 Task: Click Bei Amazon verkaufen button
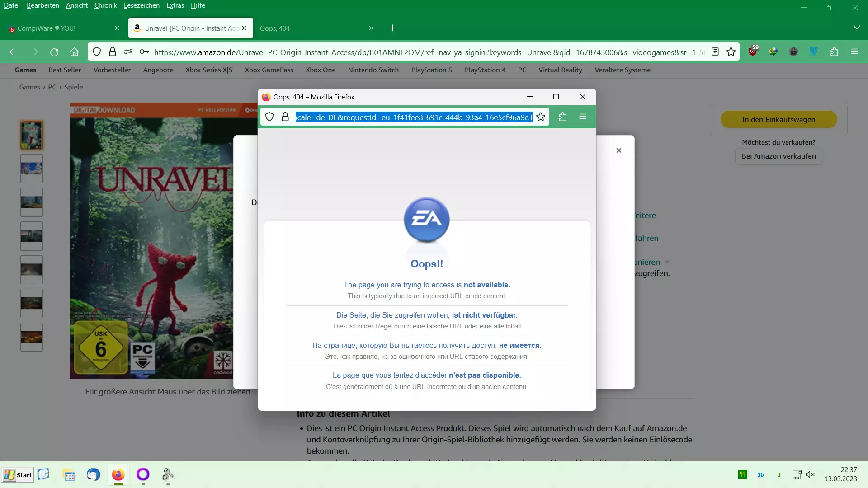tap(778, 156)
